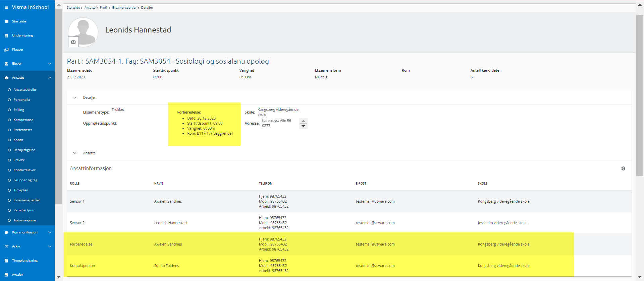Click the hamburger menu icon
The image size is (644, 281).
(x=6, y=7)
